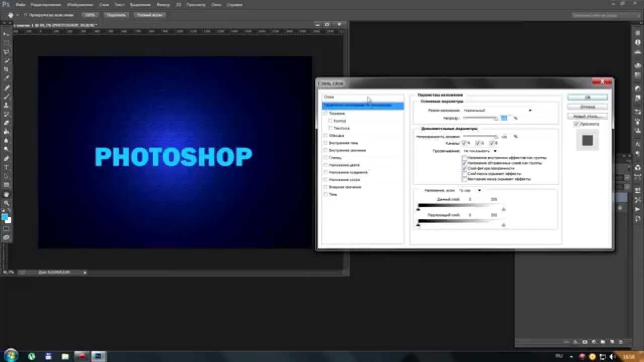Click the foreground color swatch
This screenshot has width=644, height=362.
coord(5,217)
